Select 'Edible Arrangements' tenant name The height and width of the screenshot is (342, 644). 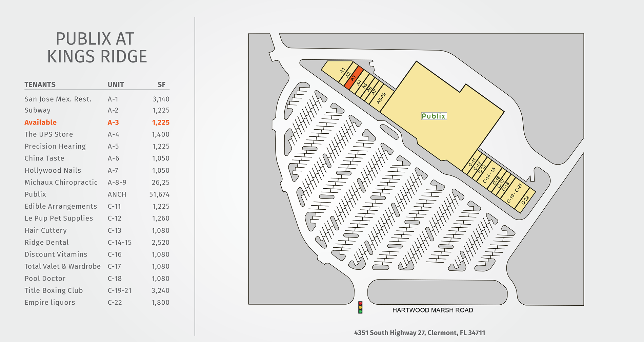click(x=61, y=206)
